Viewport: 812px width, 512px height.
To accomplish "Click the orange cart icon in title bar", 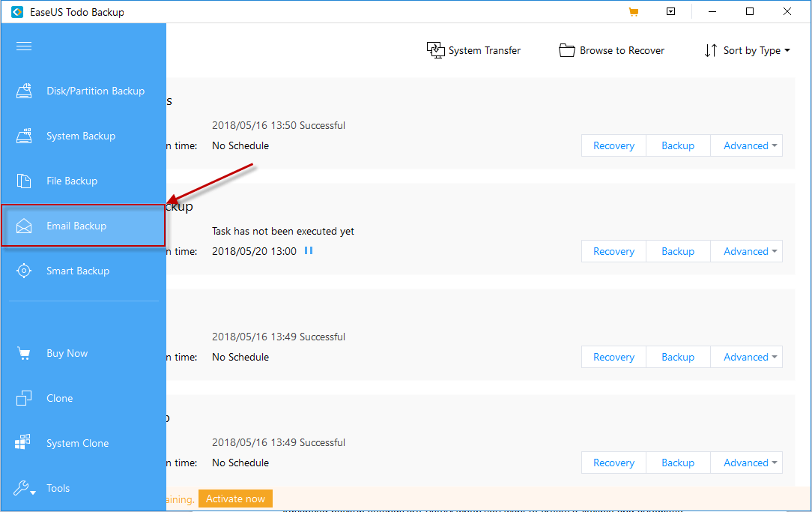I will pyautogui.click(x=633, y=11).
